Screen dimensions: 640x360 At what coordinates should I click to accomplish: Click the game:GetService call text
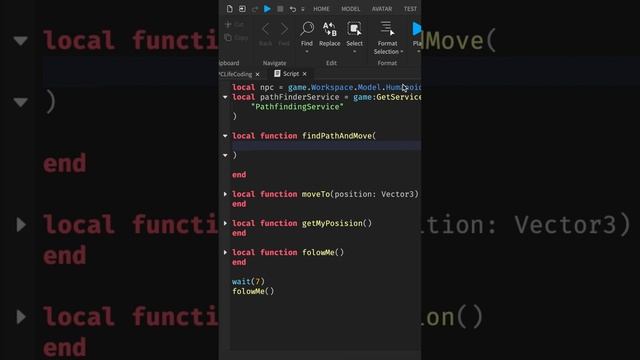[387, 97]
